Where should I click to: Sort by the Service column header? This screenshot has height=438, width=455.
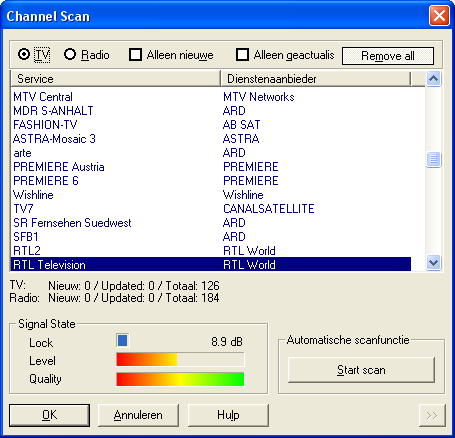point(116,79)
